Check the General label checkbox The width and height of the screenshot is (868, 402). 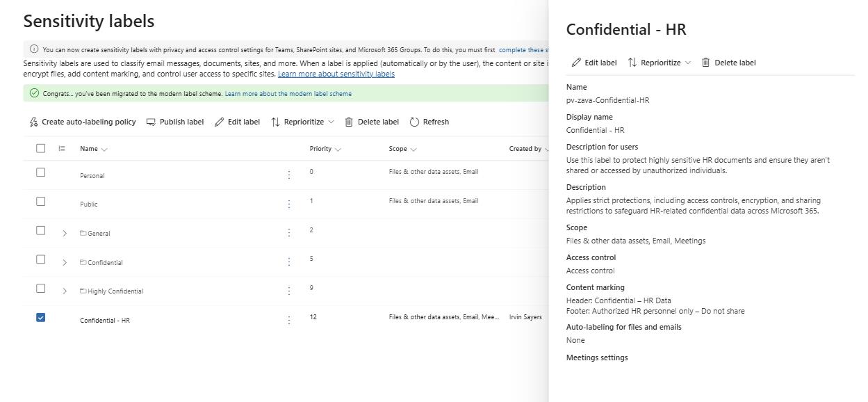tap(40, 230)
